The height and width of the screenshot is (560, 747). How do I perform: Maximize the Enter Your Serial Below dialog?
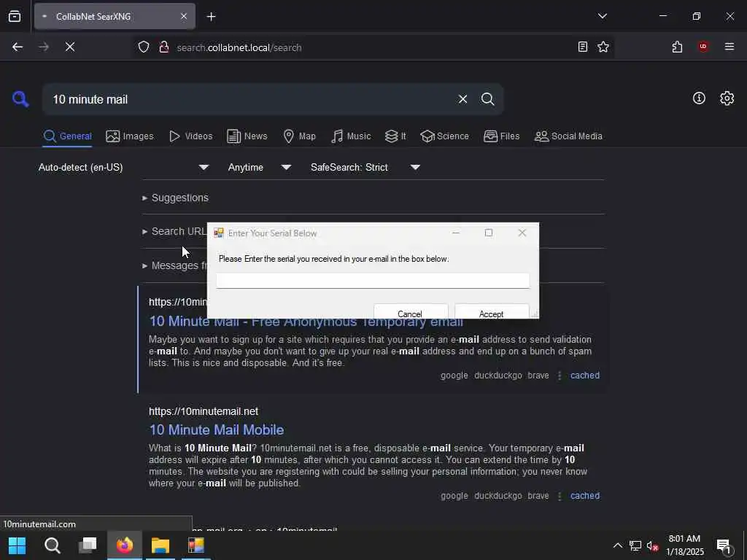click(x=488, y=233)
